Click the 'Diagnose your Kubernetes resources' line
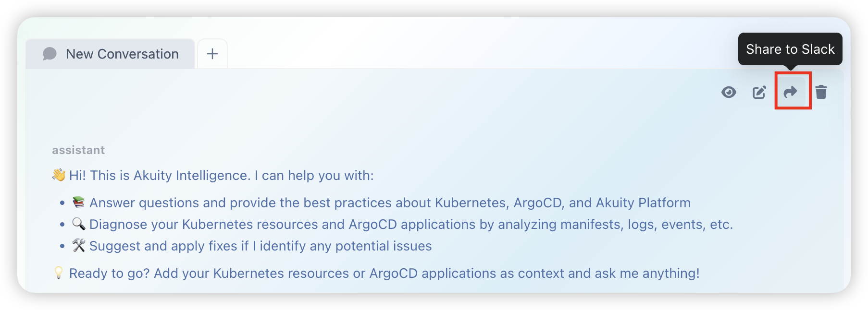Image resolution: width=868 pixels, height=310 pixels. (x=411, y=225)
